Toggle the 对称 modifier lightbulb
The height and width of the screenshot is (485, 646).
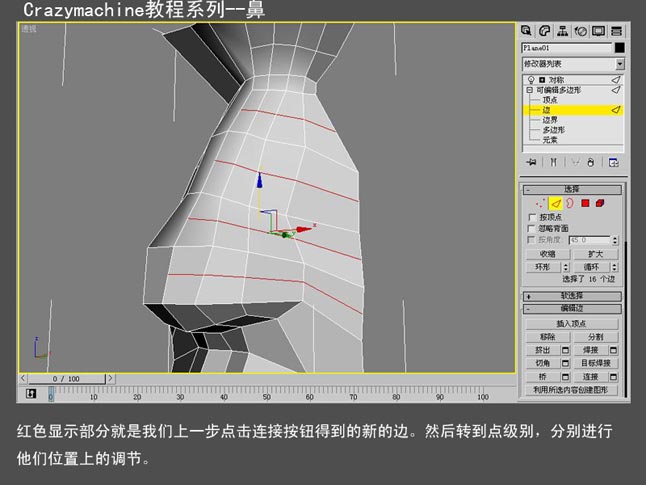pos(531,80)
